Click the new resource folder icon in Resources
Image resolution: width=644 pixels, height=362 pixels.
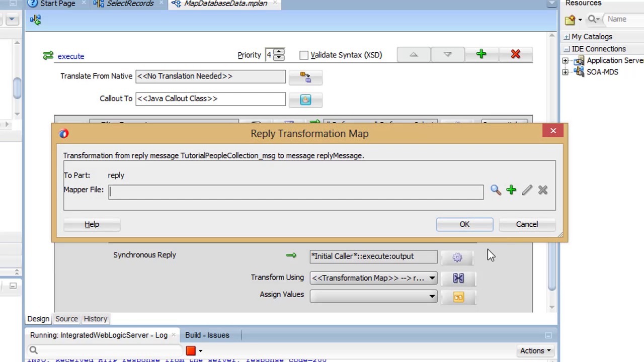[570, 20]
